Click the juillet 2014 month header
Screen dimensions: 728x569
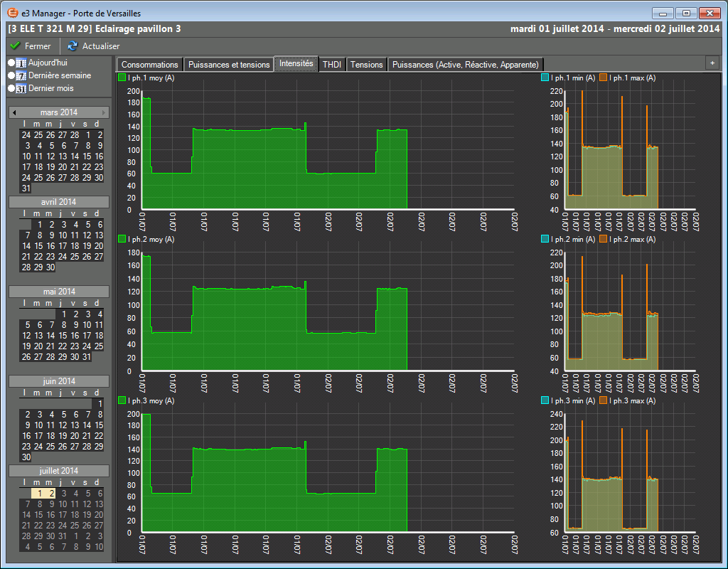pyautogui.click(x=58, y=471)
